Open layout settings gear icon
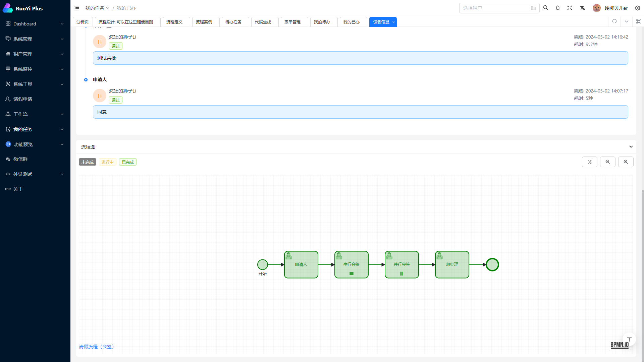This screenshot has height=362, width=644. pyautogui.click(x=638, y=8)
